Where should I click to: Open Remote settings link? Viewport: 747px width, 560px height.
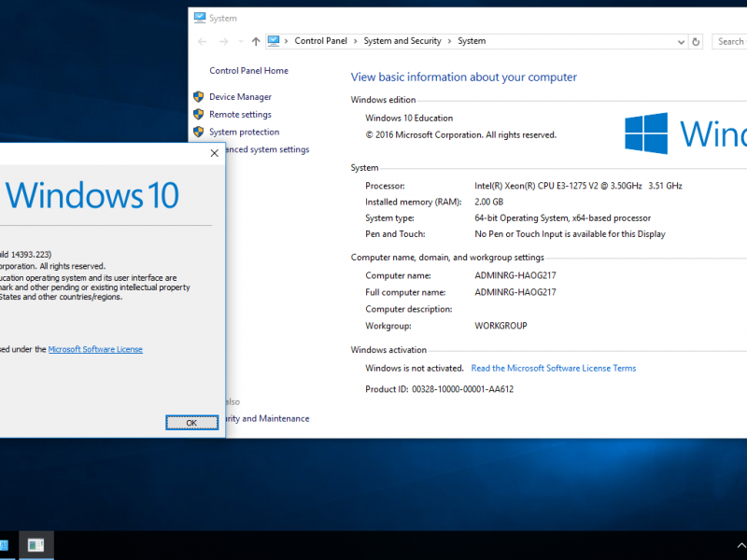point(240,114)
